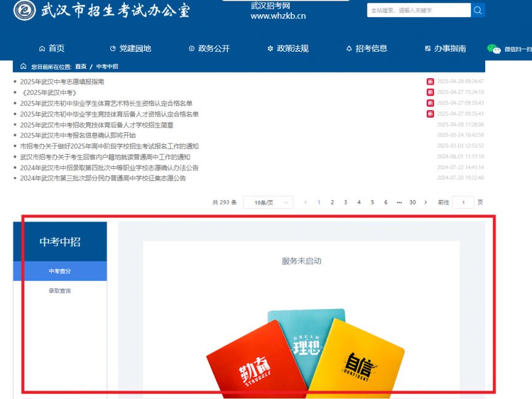
Task: Select page 2 in pagination
Action: [x=332, y=202]
